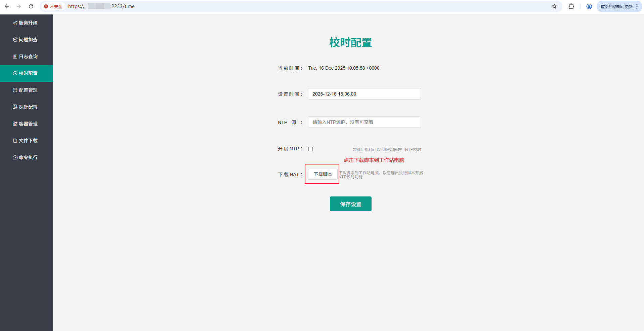
Task: Click the 保存设置 button
Action: (350, 204)
